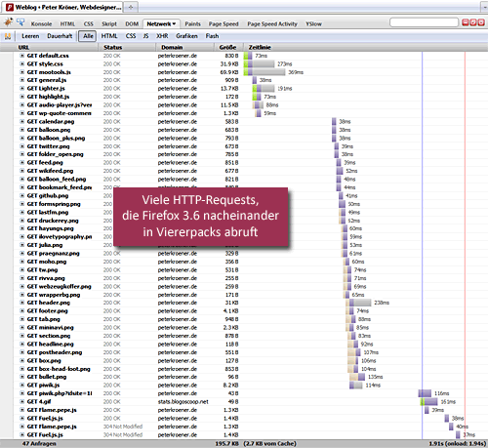Expand the GET style.css request
The width and height of the screenshot is (488, 448).
(22, 63)
